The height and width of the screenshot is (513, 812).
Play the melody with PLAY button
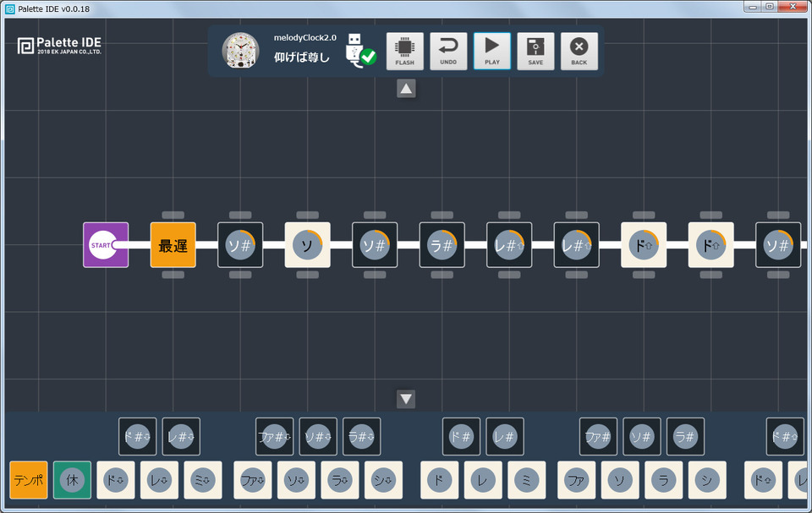(x=492, y=52)
